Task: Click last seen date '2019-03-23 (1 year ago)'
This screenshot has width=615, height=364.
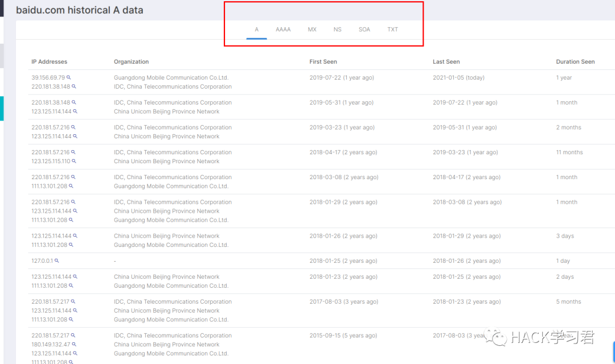Action: coord(465,152)
